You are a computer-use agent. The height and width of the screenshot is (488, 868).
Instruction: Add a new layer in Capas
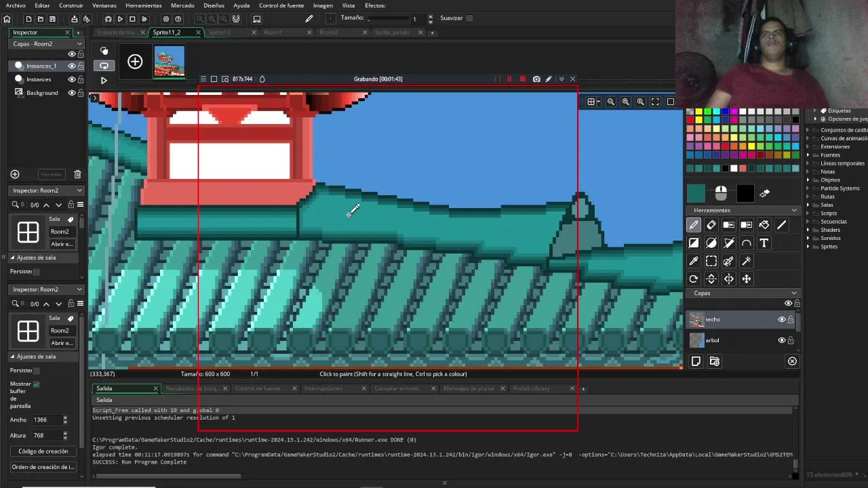coord(696,361)
